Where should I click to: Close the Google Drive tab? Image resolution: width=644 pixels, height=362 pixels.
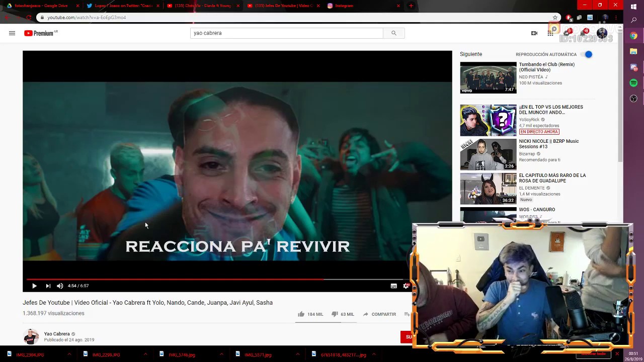(77, 6)
